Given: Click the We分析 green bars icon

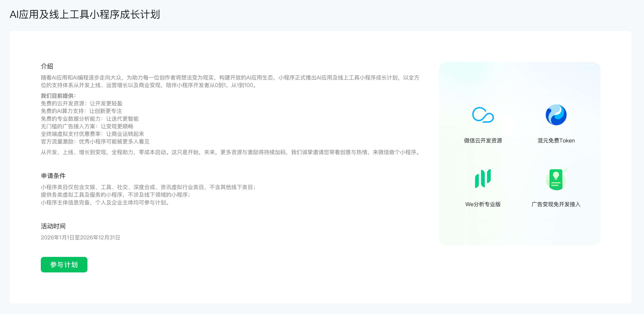Looking at the screenshot, I should click(x=483, y=179).
